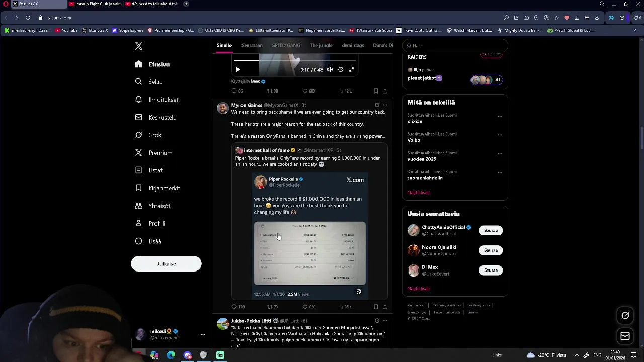Open Listat lists page
The width and height of the screenshot is (644, 362).
coord(149,170)
